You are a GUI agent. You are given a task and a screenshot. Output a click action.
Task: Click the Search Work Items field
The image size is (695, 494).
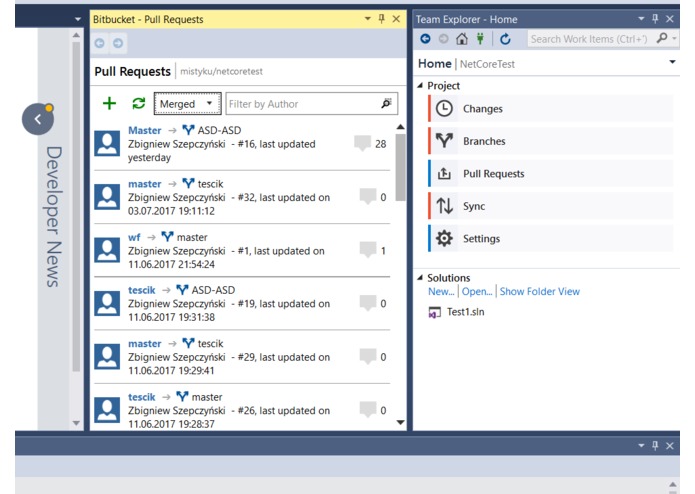[590, 39]
